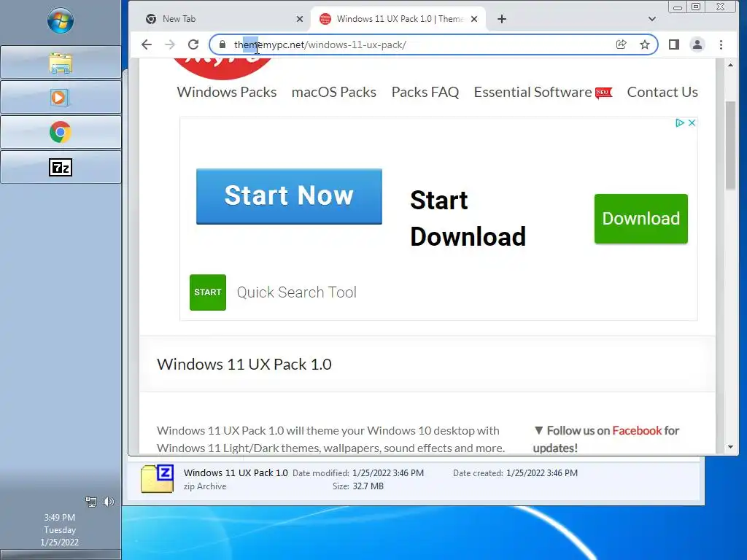Open Packs FAQ page
The width and height of the screenshot is (747, 560).
(425, 92)
